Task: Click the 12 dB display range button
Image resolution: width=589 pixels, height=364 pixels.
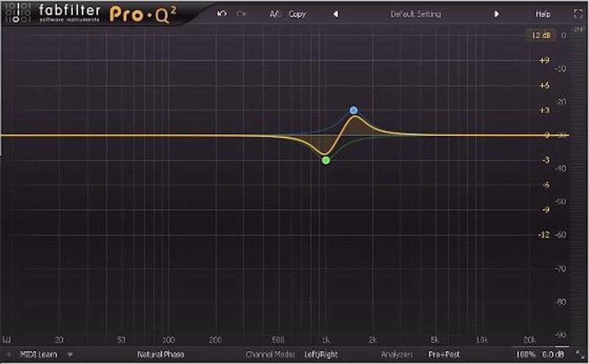Action: tap(540, 35)
